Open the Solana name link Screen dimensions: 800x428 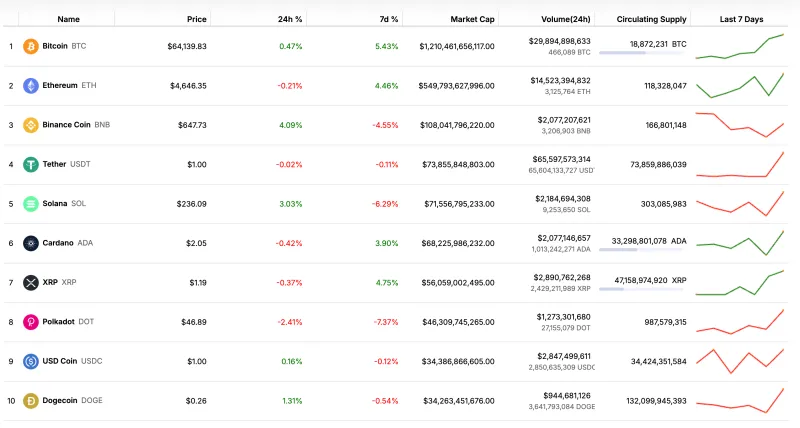55,203
